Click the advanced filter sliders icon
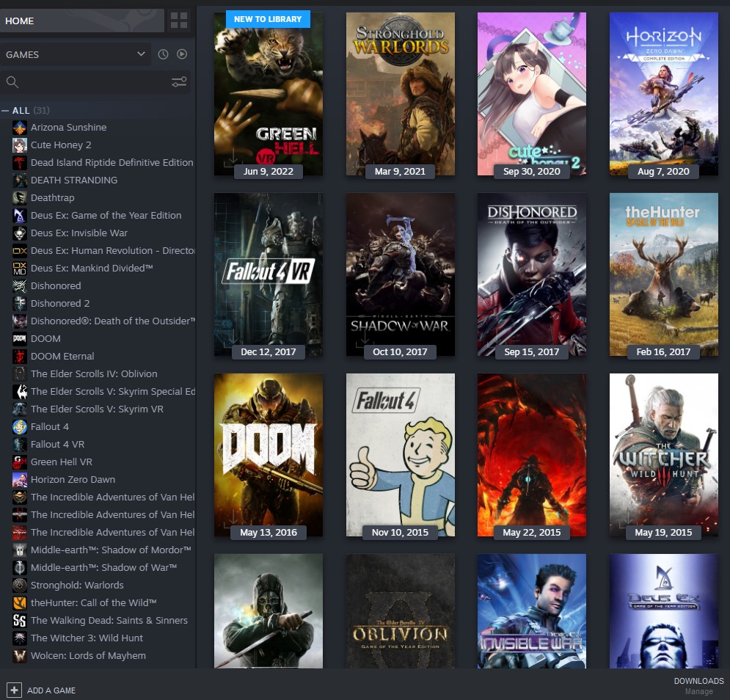The image size is (730, 700). click(x=179, y=82)
